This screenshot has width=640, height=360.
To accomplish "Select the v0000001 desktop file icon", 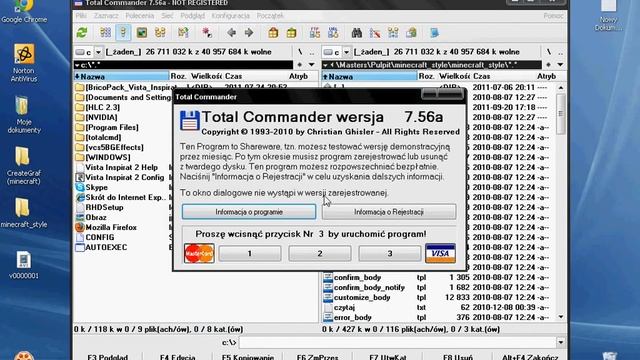I will [x=24, y=265].
